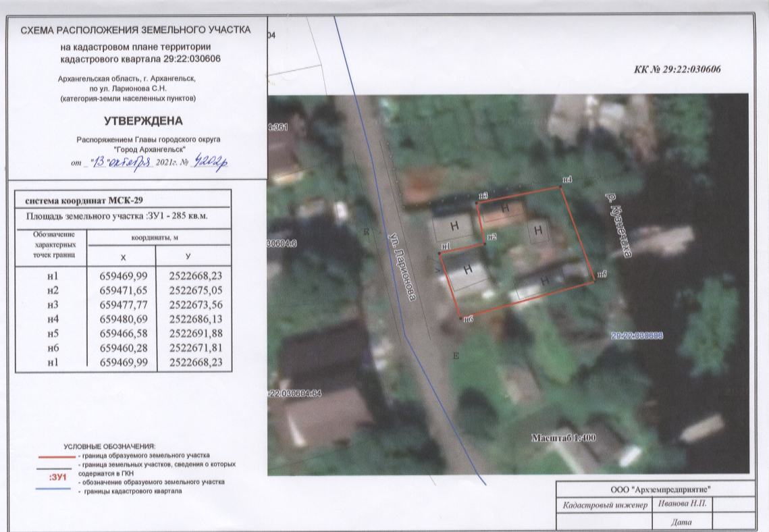Click the red boundary line legend sample
This screenshot has width=769, height=532.
pyautogui.click(x=56, y=456)
